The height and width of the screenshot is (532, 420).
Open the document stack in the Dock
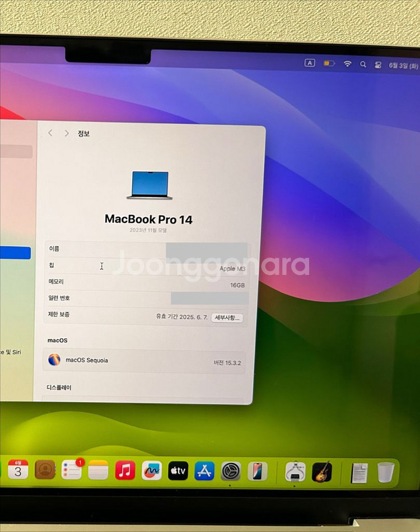click(360, 473)
